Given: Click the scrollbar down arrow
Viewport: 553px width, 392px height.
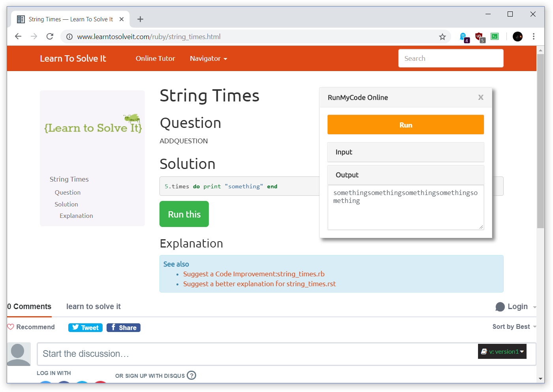Looking at the screenshot, I should click(540, 379).
